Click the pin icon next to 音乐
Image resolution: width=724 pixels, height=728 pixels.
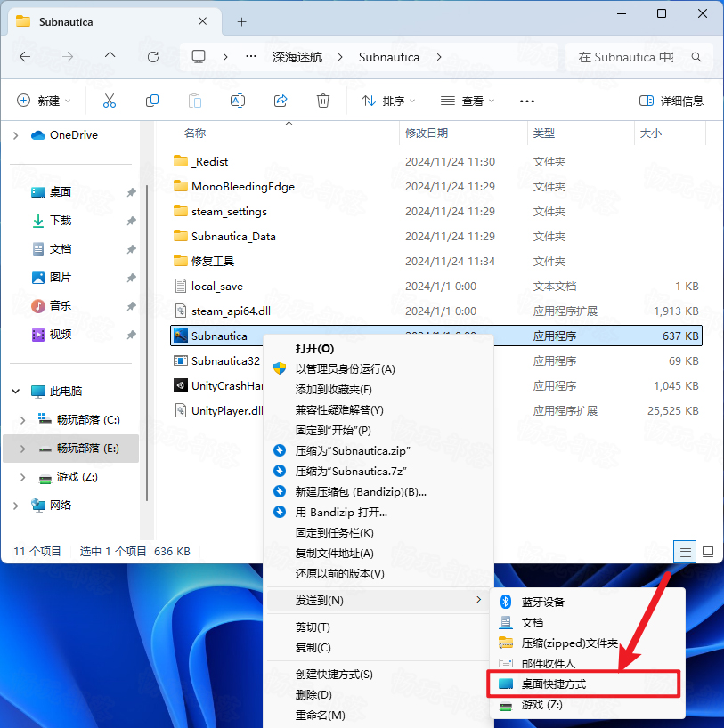click(131, 306)
